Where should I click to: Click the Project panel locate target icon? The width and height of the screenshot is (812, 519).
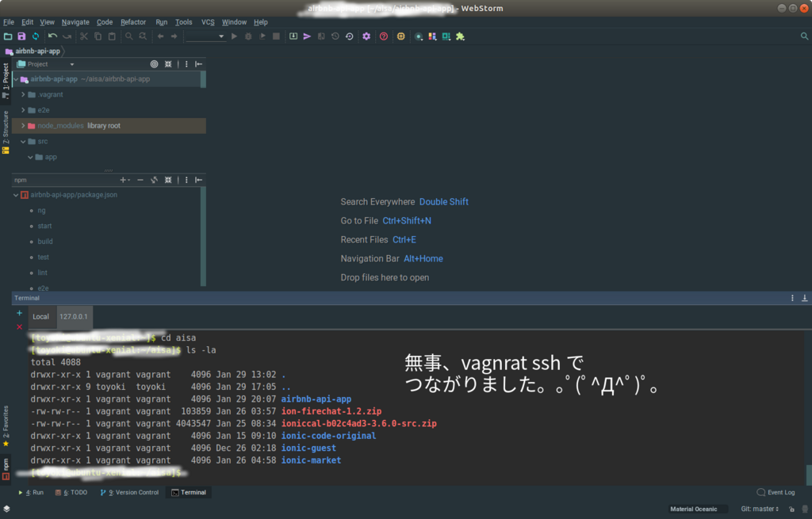point(154,64)
